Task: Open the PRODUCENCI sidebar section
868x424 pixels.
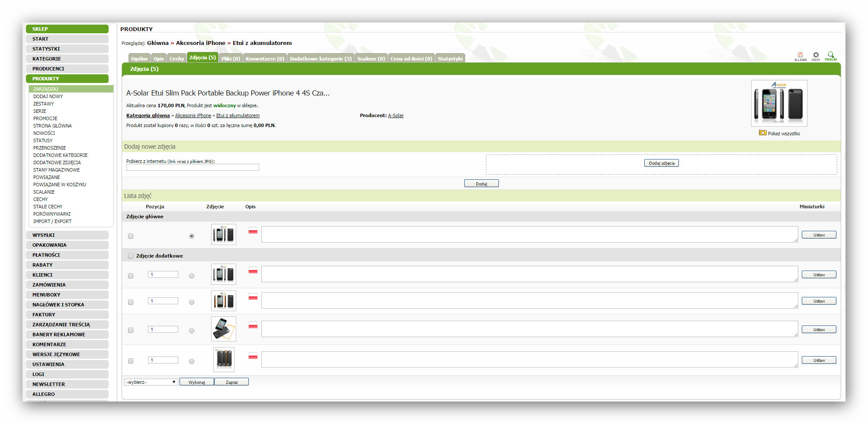Action: point(67,69)
